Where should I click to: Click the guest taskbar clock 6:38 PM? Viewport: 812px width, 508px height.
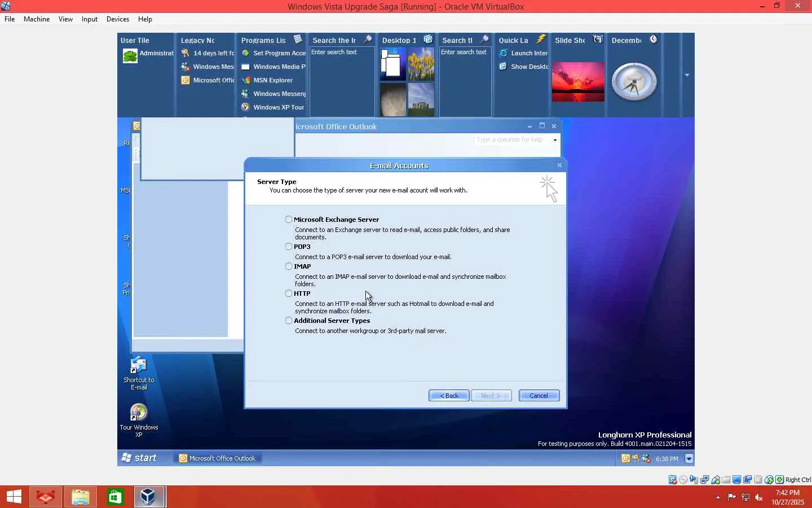tap(667, 459)
